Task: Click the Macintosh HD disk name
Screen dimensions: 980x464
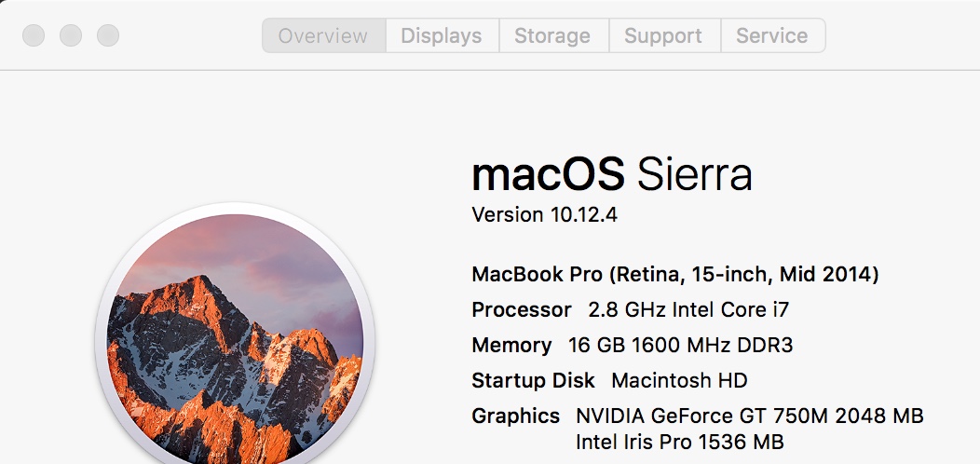Action: click(x=679, y=380)
